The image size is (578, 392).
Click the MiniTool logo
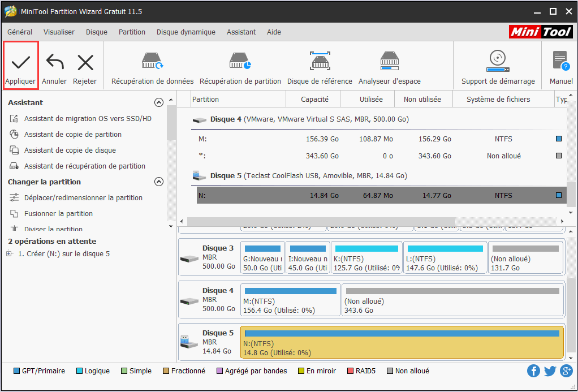541,32
